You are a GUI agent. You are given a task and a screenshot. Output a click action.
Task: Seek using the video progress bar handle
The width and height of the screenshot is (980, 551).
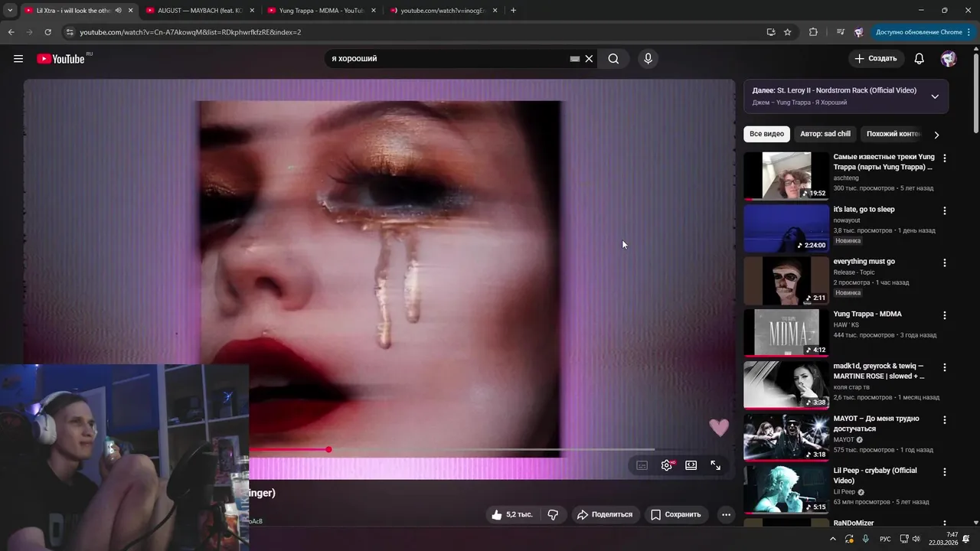coord(328,449)
